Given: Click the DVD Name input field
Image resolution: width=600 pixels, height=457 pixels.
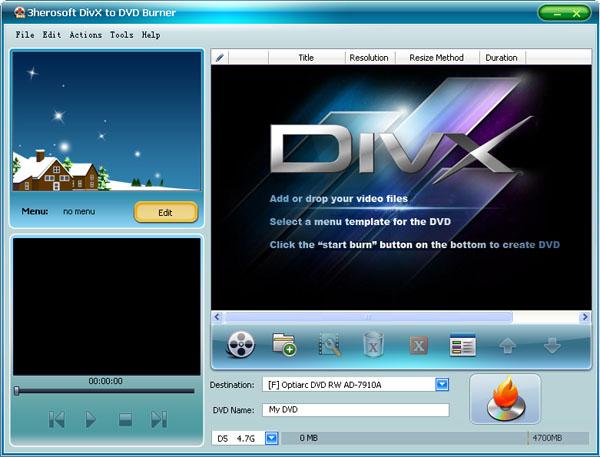Looking at the screenshot, I should [x=355, y=410].
